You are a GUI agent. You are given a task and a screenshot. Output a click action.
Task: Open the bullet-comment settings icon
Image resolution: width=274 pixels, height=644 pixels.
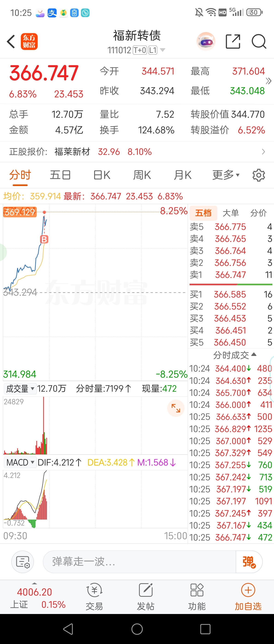tap(23, 562)
